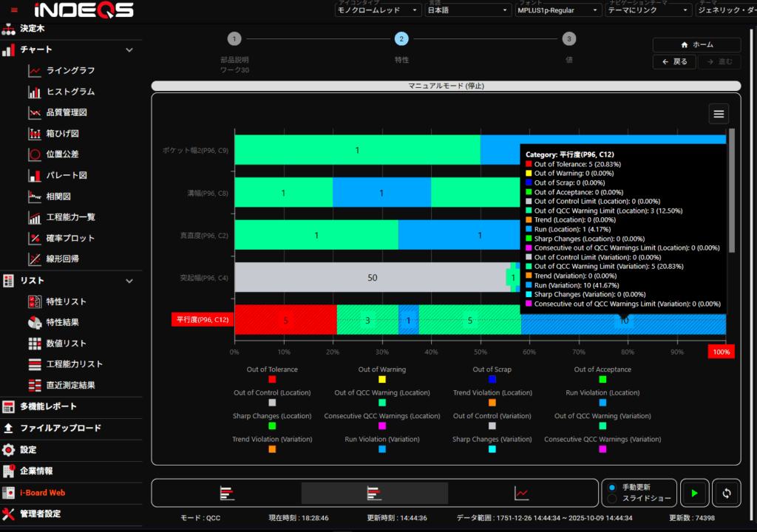The image size is (757, 532).
Task: Click the refresh icon button at bottom right
Action: pyautogui.click(x=727, y=493)
